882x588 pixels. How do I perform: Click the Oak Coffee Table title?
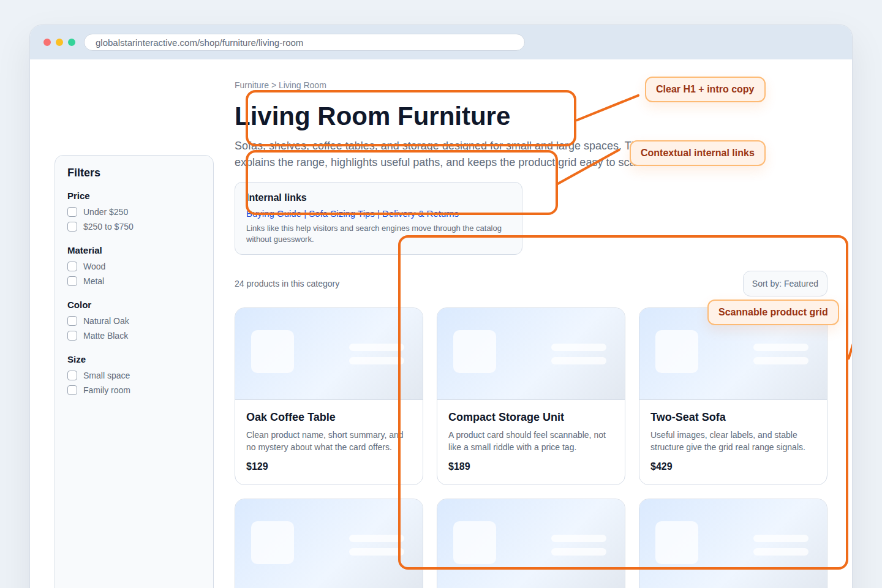[x=291, y=417]
